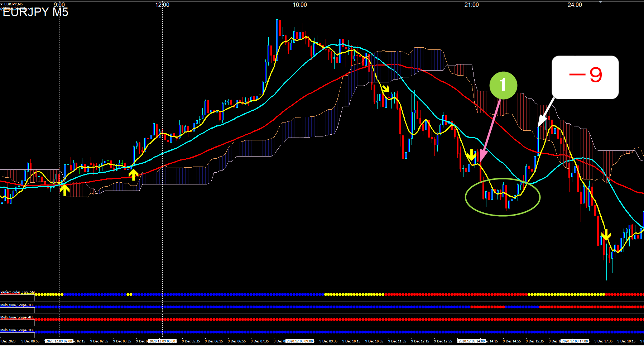This screenshot has width=644, height=346.
Task: Select the yellow up-arrow signal near the 9:00 line
Action: pyautogui.click(x=64, y=190)
